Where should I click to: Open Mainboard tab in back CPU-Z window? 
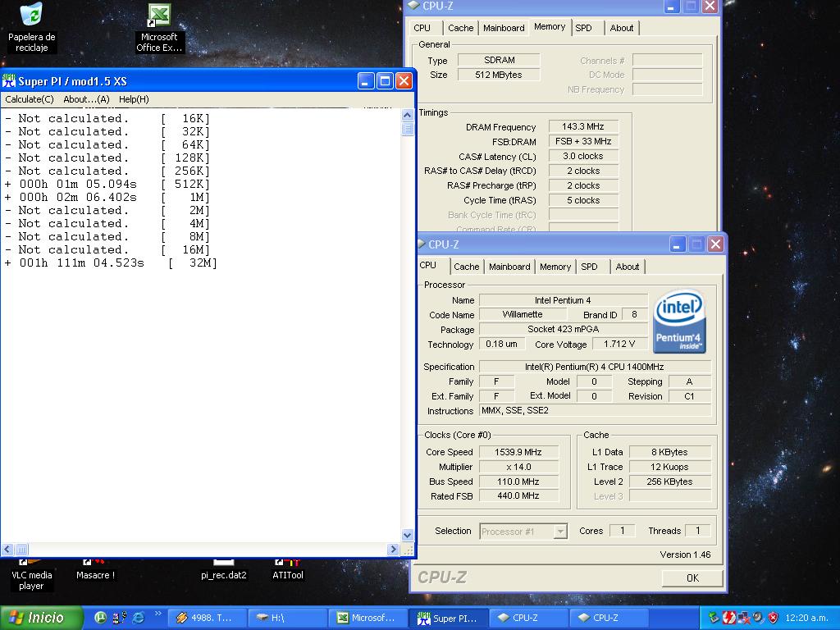[504, 28]
